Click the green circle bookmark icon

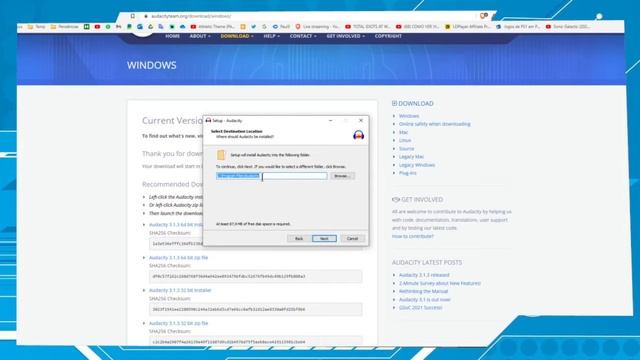[108, 27]
